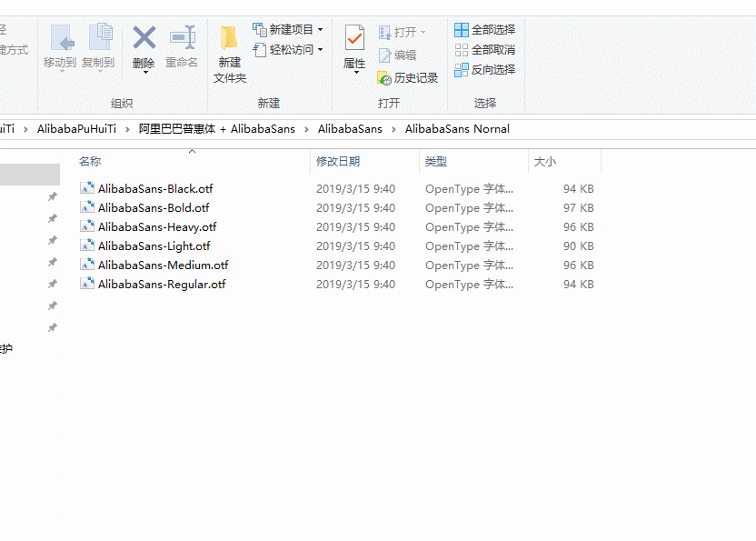Click Select all (全部选择)
Viewport: 756px width, 541px height.
pyautogui.click(x=485, y=30)
